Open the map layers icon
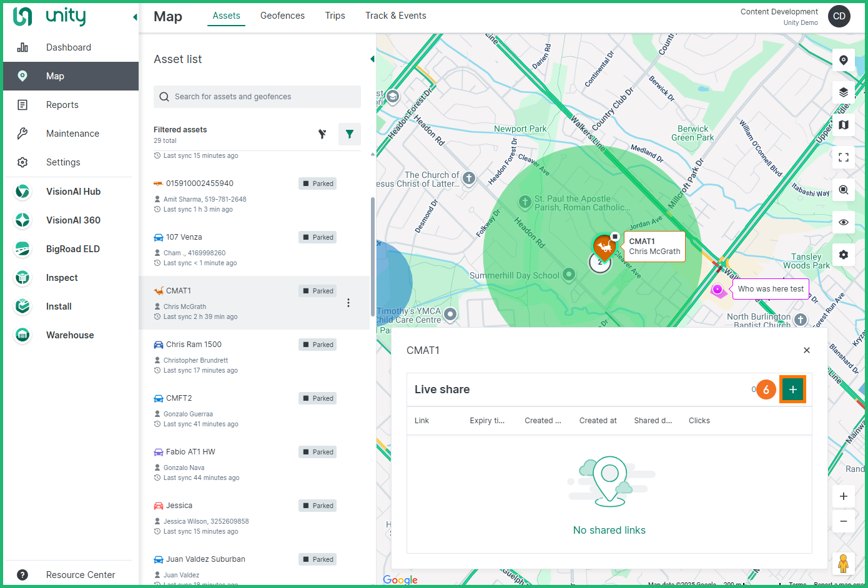Viewport: 868px width, 588px height. [843, 92]
